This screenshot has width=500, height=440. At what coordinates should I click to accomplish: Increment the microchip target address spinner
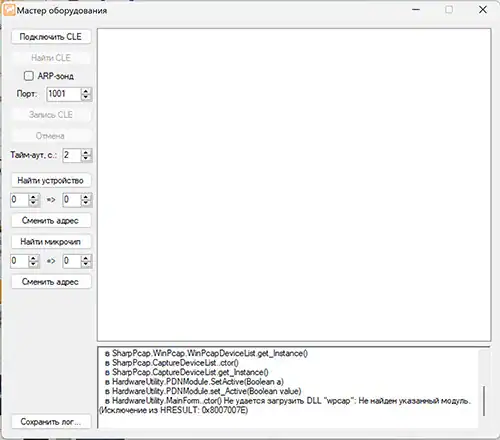coord(86,258)
